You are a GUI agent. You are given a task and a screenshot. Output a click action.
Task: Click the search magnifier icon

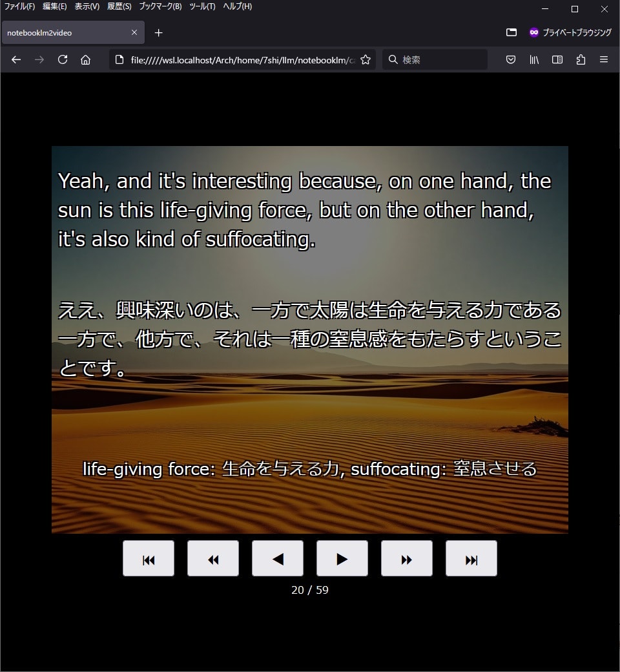click(393, 59)
